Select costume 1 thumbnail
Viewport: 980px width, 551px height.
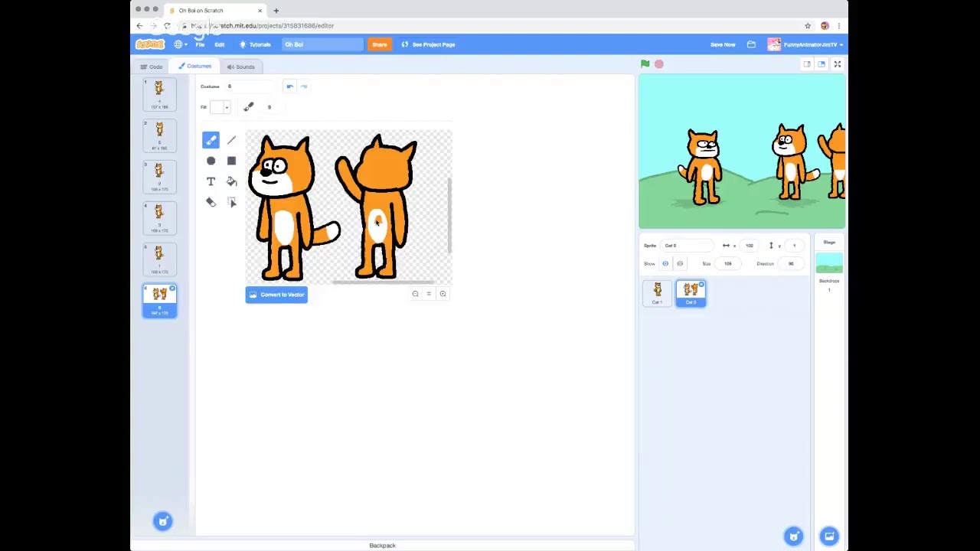point(159,95)
